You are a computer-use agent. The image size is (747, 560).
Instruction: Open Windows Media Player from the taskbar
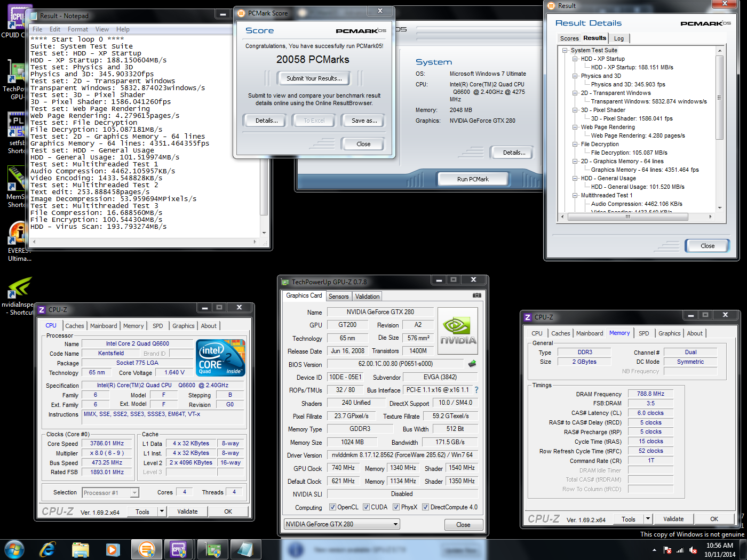pos(113,549)
